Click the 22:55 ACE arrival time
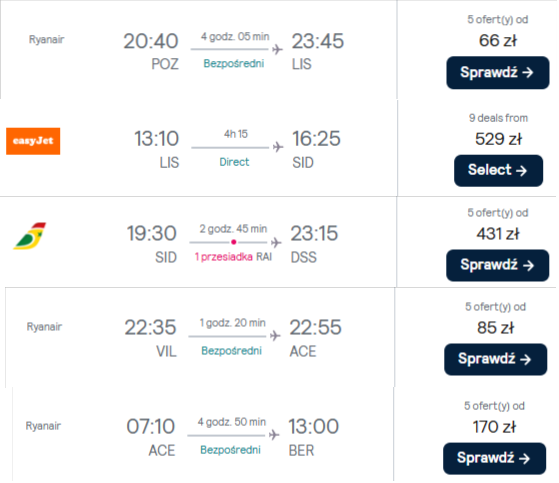Viewport: 559px width, 483px height. [x=315, y=327]
